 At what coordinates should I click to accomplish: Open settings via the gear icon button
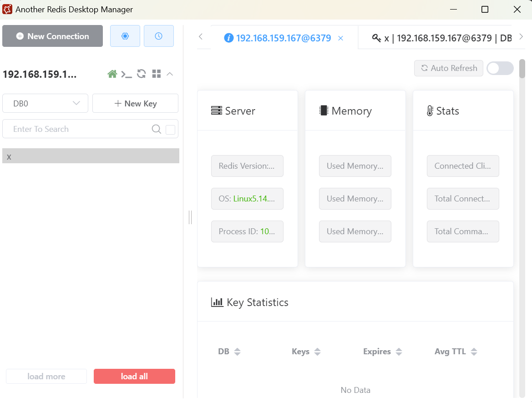pos(125,36)
